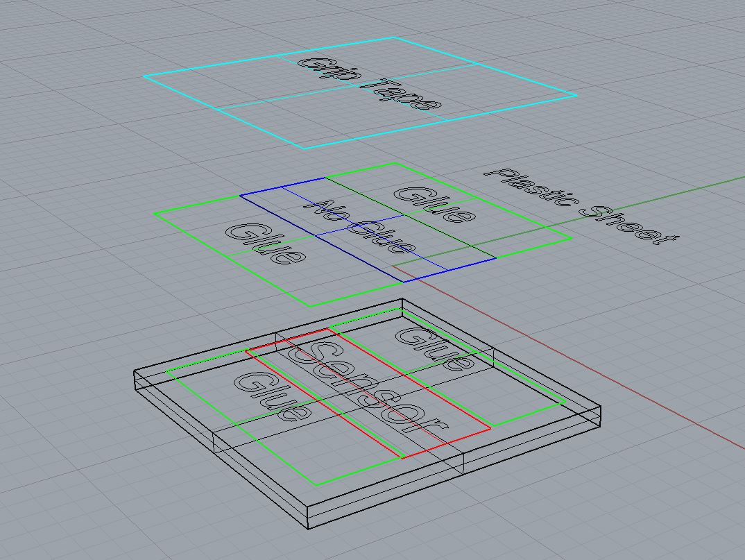Click the cyan Grip Tape rectangle's right corner
This screenshot has height=560, width=745.
point(576,95)
